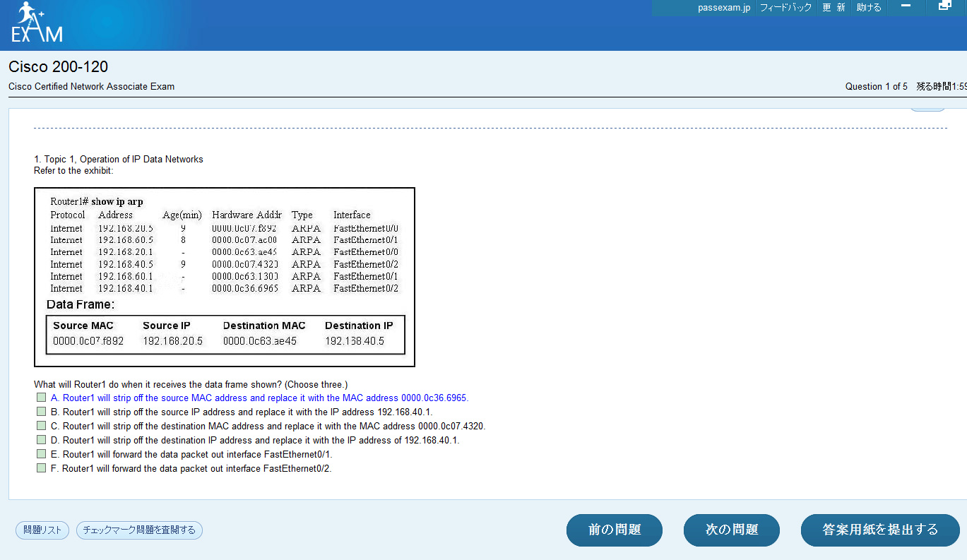Viewport: 967px width, 560px height.
Task: Restore down the exam window
Action: [x=944, y=6]
